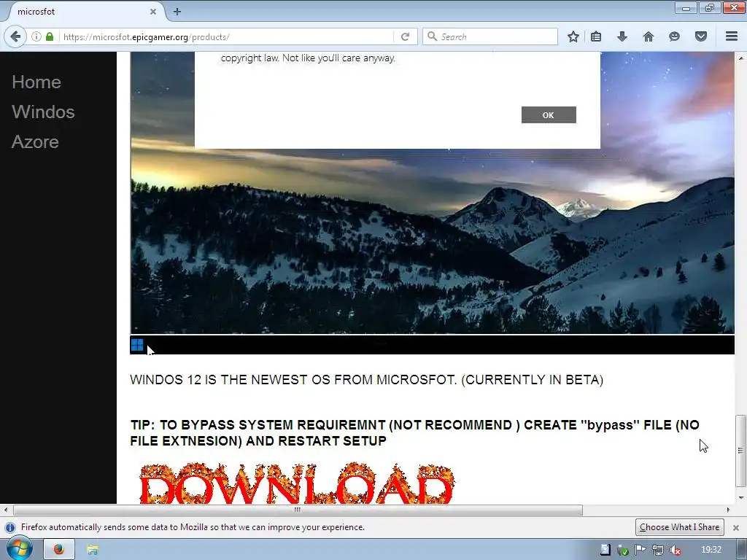Click the TIP: TO BYPASS SYSTEM REQUIREMNT text
Screen dimensions: 747x560
pyautogui.click(x=414, y=433)
